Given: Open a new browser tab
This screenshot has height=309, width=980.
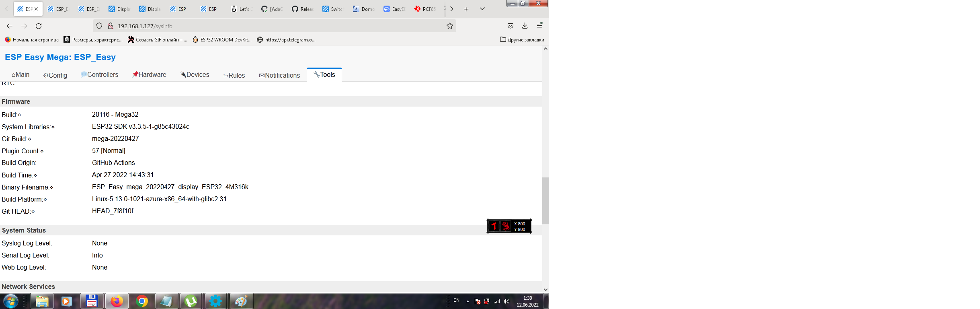Looking at the screenshot, I should pyautogui.click(x=466, y=9).
